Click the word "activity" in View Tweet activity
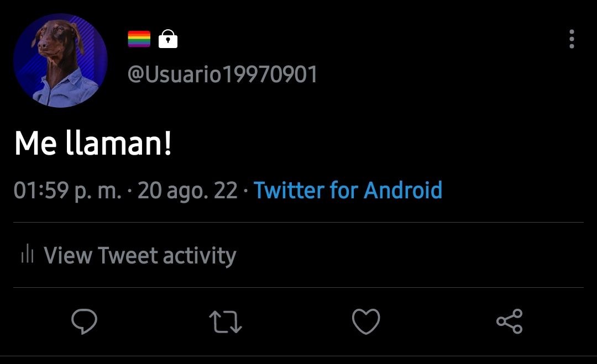The width and height of the screenshot is (597, 364). tap(200, 256)
